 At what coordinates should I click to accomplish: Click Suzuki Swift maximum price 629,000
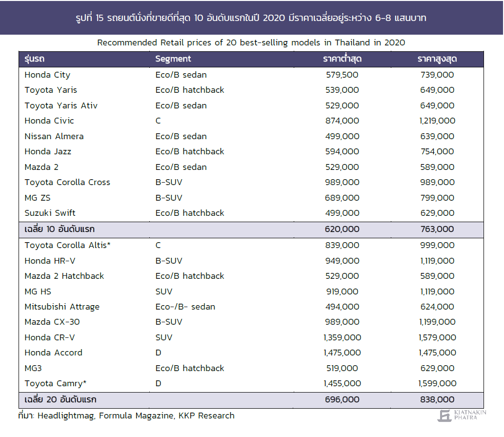click(x=437, y=213)
